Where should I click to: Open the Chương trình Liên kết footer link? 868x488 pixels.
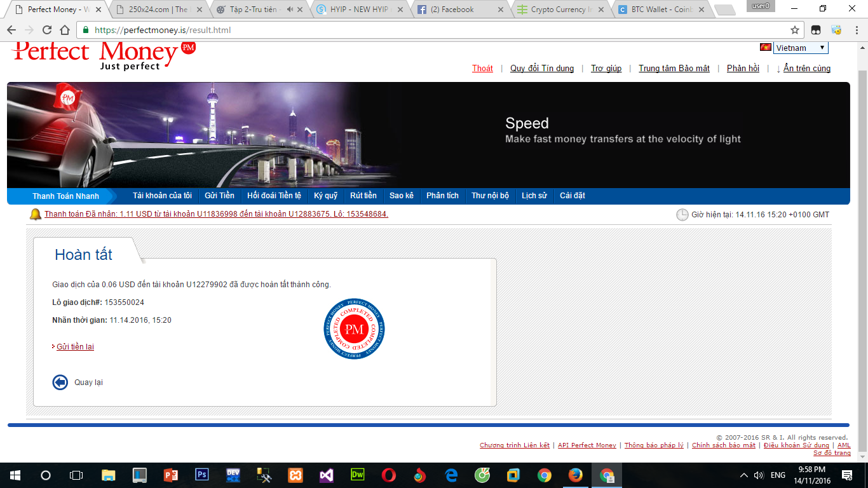click(x=515, y=445)
